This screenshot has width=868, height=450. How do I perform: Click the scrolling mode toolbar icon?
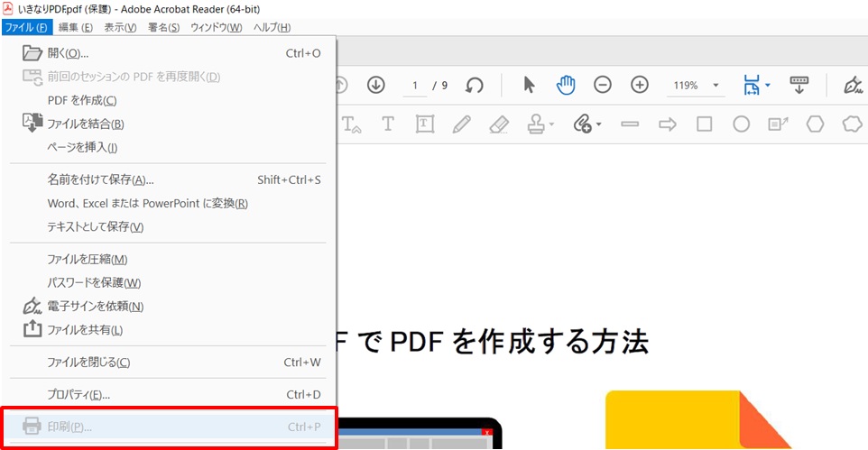pyautogui.click(x=799, y=86)
